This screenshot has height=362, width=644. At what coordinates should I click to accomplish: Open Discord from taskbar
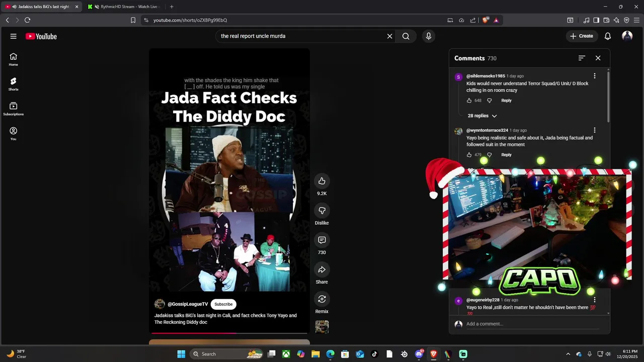click(419, 354)
